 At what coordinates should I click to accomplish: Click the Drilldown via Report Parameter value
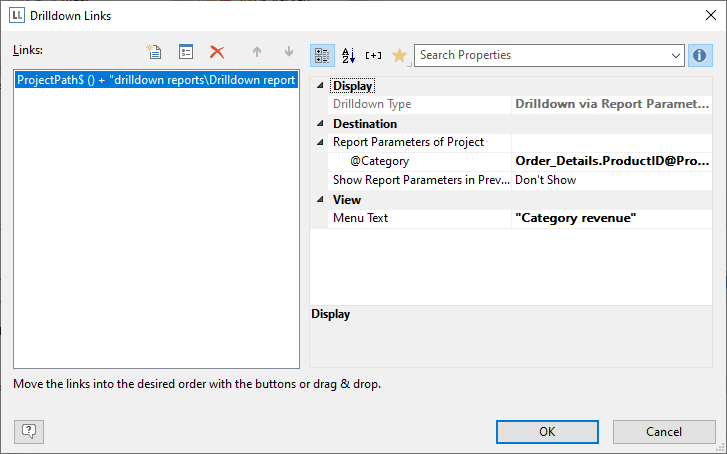(612, 104)
